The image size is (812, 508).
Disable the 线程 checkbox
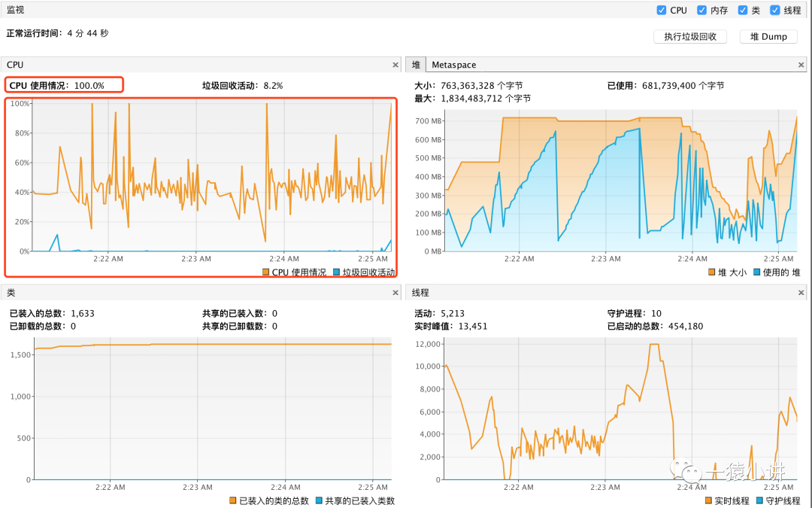coord(774,10)
